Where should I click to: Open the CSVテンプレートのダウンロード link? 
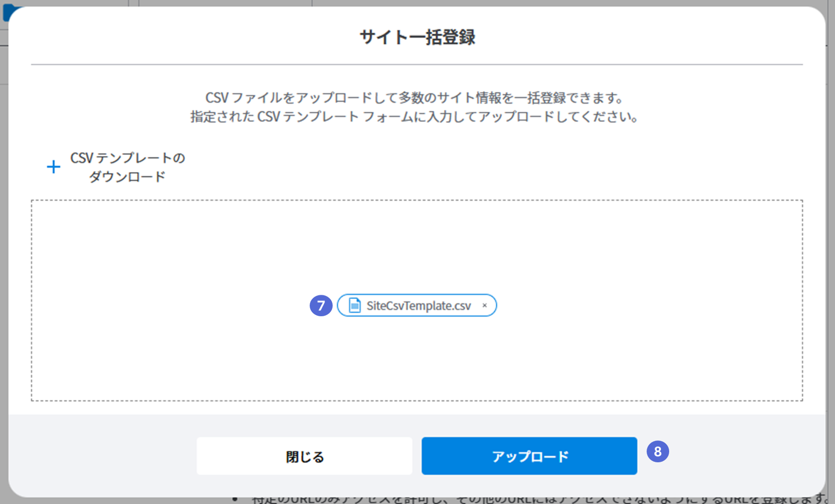(127, 167)
